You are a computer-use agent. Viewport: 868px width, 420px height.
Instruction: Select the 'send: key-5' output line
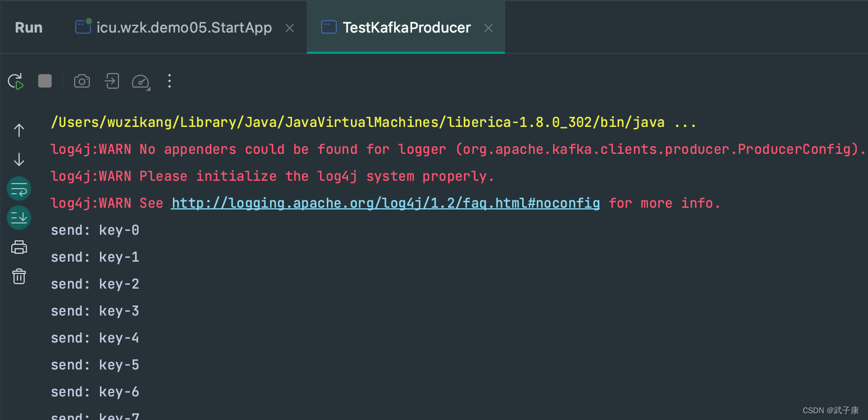pos(95,365)
